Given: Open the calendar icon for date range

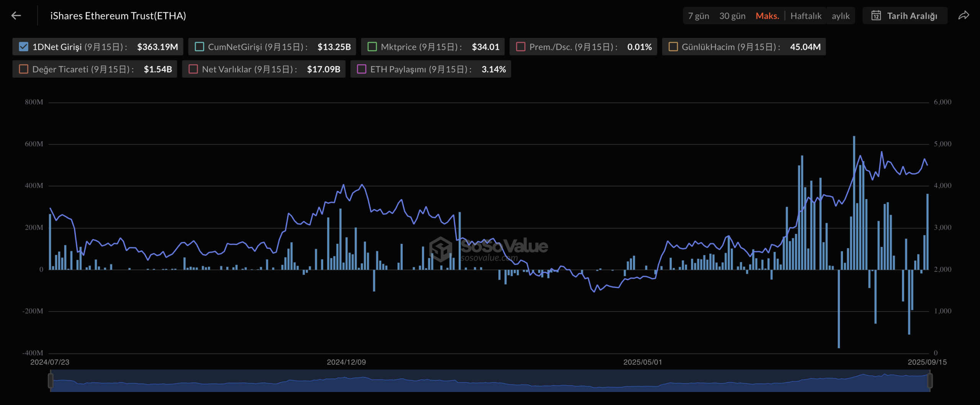Looking at the screenshot, I should [x=876, y=16].
